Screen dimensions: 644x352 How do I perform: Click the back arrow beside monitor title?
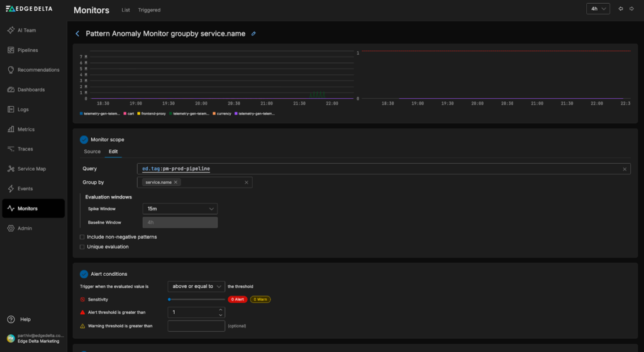click(x=77, y=33)
